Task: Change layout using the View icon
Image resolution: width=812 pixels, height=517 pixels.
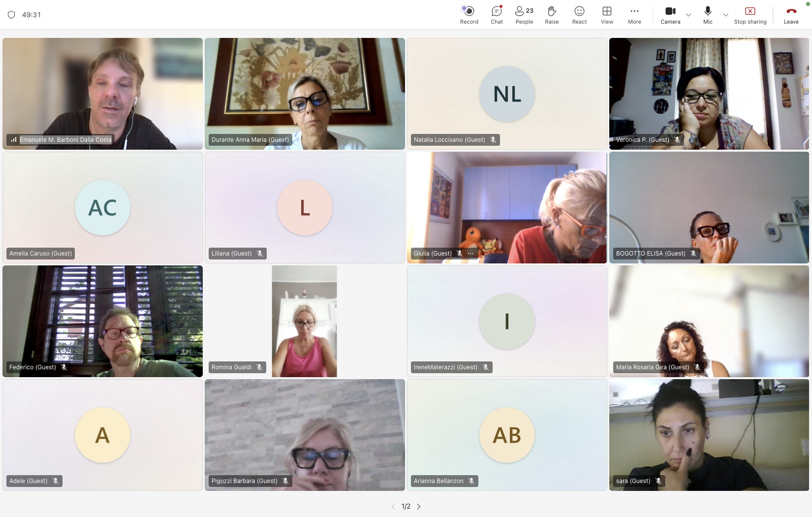Action: click(x=607, y=15)
